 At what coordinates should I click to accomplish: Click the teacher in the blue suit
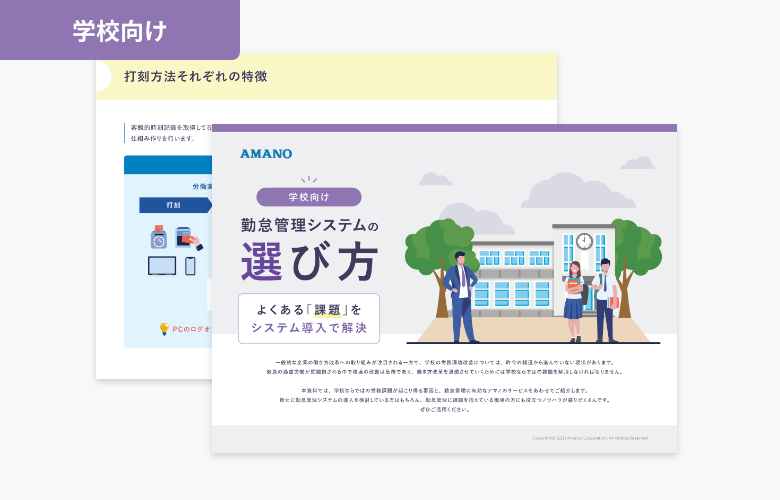click(460, 296)
